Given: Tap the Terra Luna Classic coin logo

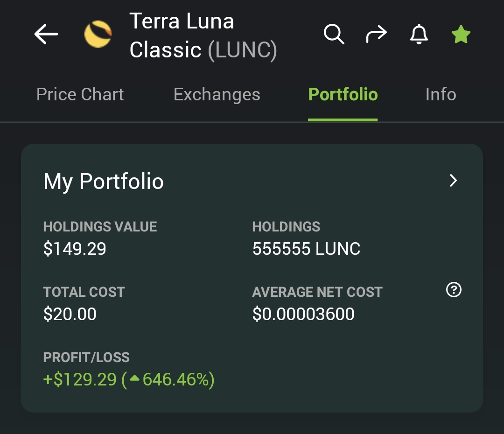Looking at the screenshot, I should tap(98, 34).
